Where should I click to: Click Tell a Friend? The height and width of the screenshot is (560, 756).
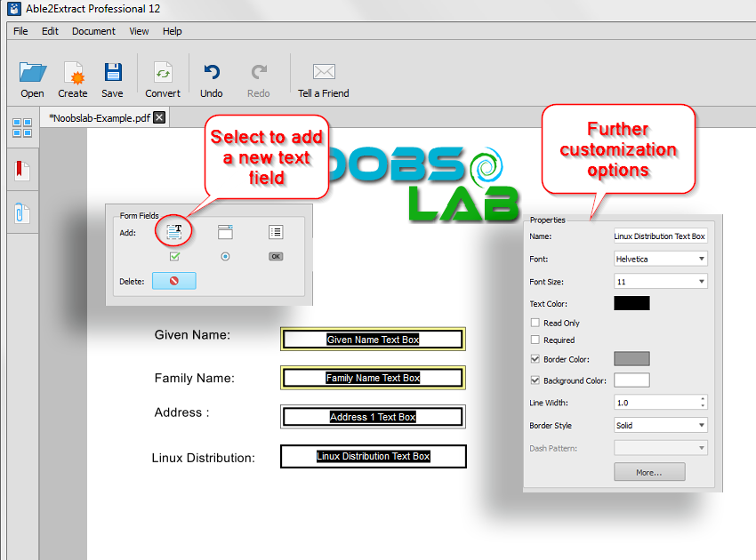(323, 77)
